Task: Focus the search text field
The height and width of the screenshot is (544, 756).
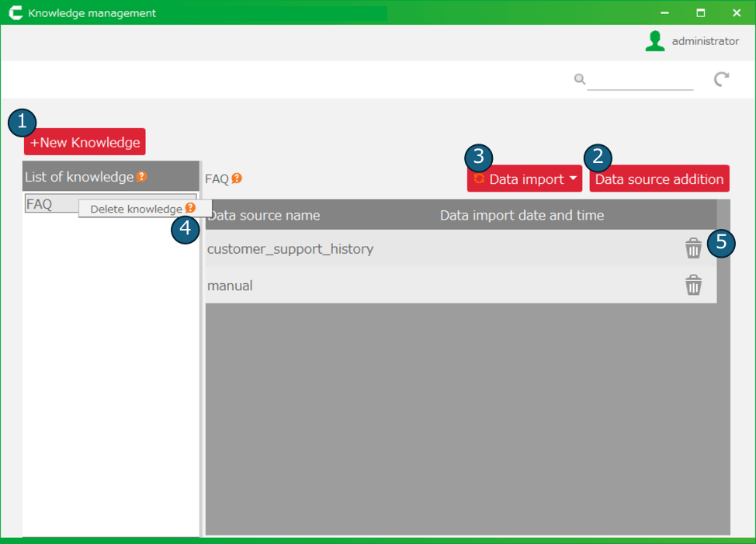Action: point(640,79)
